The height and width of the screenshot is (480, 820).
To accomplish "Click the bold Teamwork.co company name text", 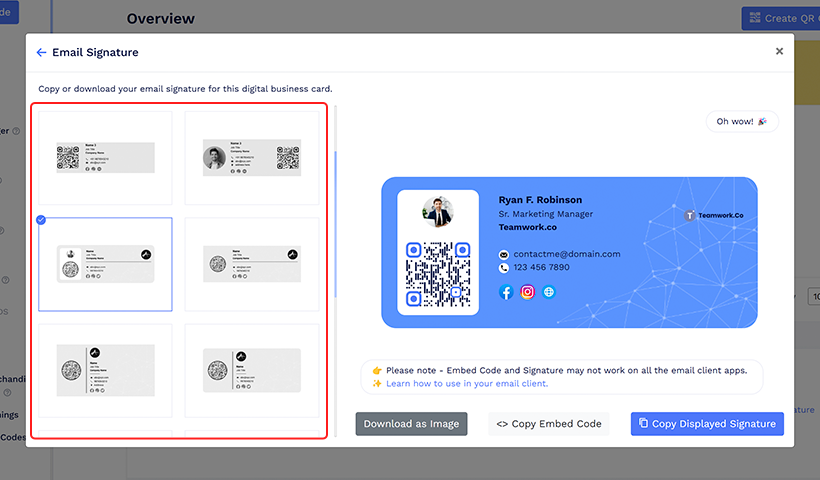I will pyautogui.click(x=528, y=227).
